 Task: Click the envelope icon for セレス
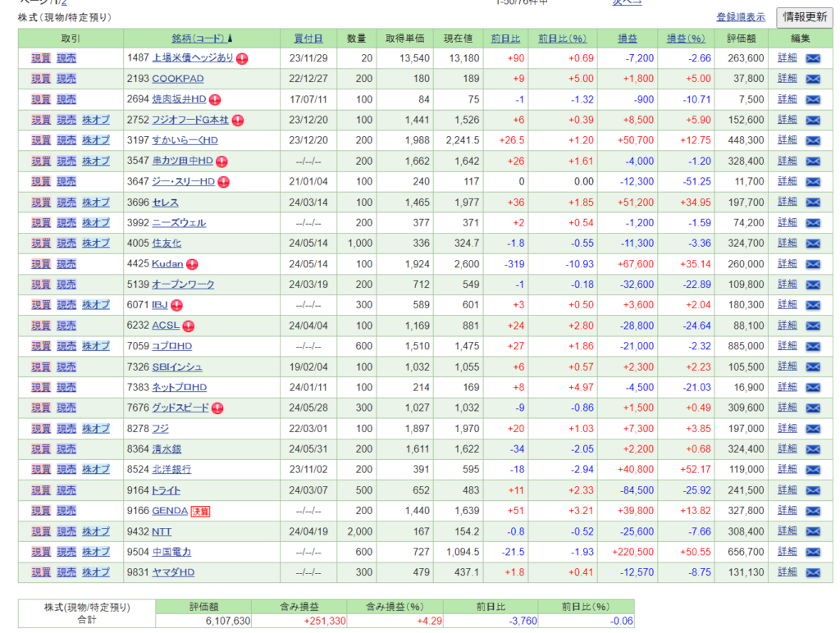pyautogui.click(x=812, y=203)
